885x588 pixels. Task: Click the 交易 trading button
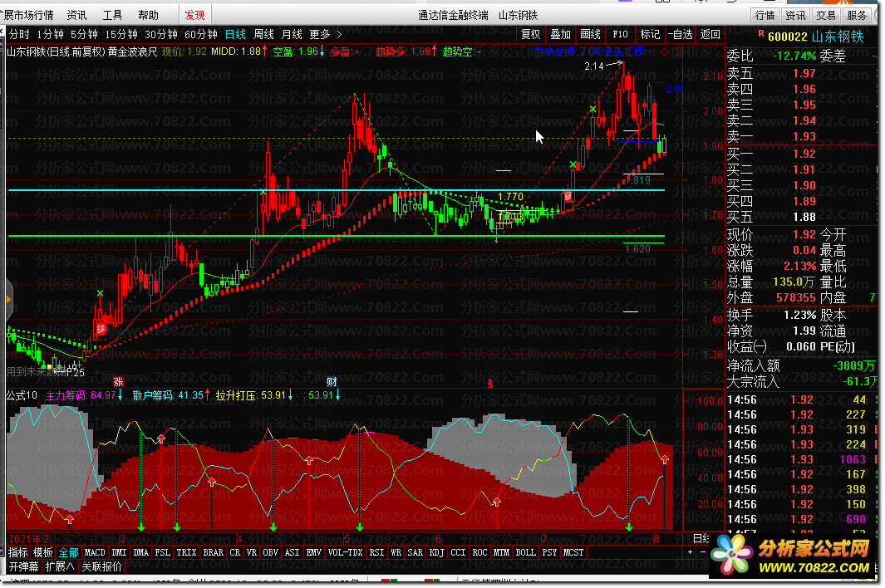tap(826, 15)
